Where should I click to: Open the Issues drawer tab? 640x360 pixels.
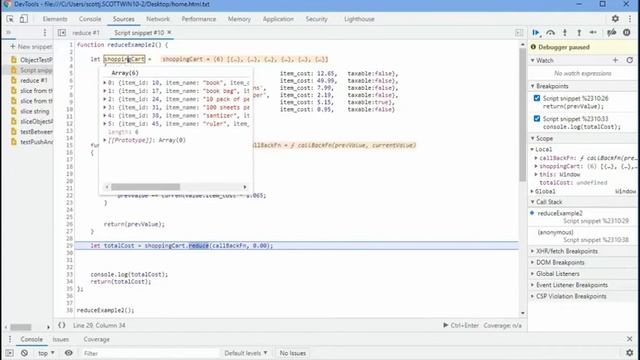60,339
